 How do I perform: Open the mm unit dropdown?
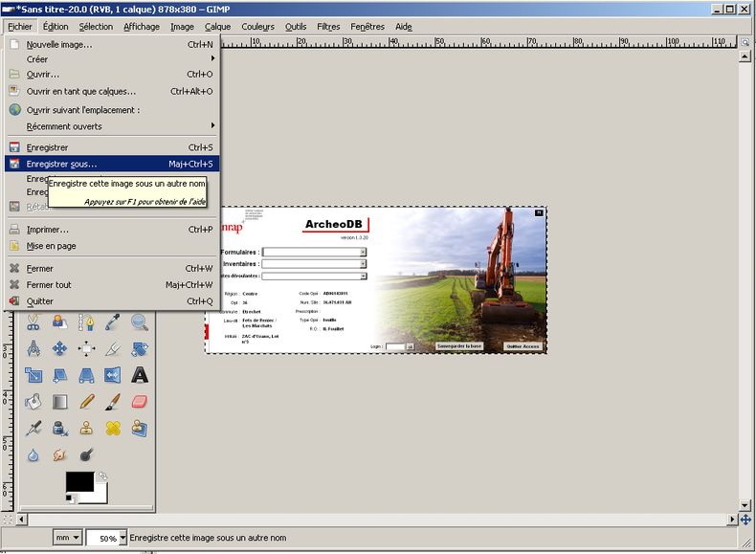pos(67,538)
